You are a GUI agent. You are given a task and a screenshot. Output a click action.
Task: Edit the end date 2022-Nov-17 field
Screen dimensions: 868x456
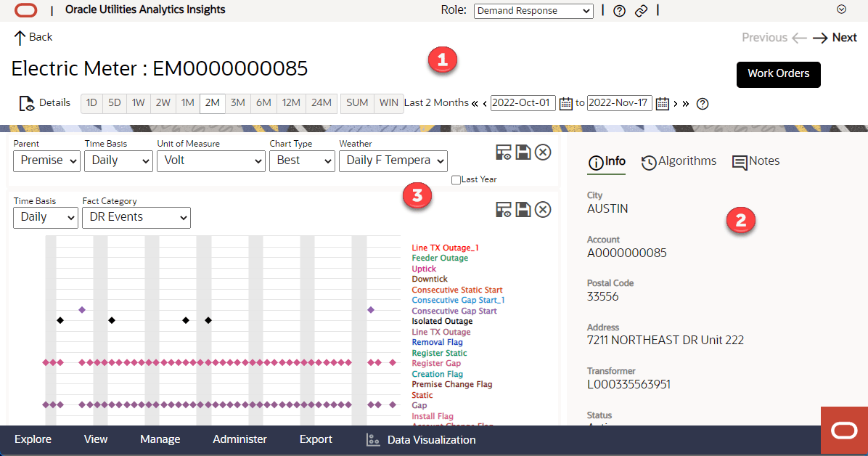click(620, 103)
